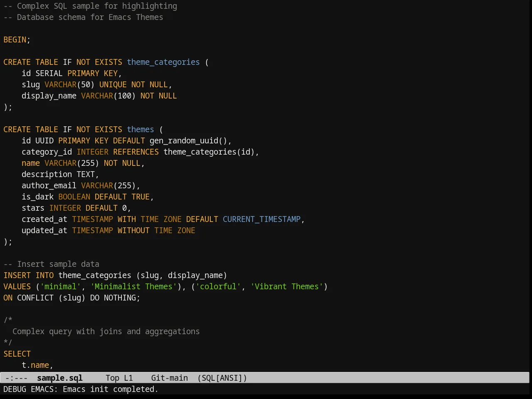
Task: Click the category_id column name
Action: [x=47, y=152]
